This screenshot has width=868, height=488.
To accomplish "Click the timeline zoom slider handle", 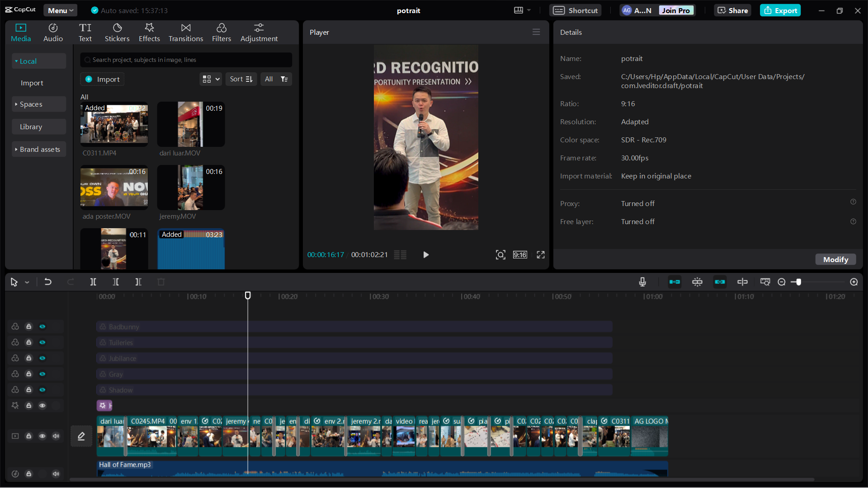I will [799, 282].
